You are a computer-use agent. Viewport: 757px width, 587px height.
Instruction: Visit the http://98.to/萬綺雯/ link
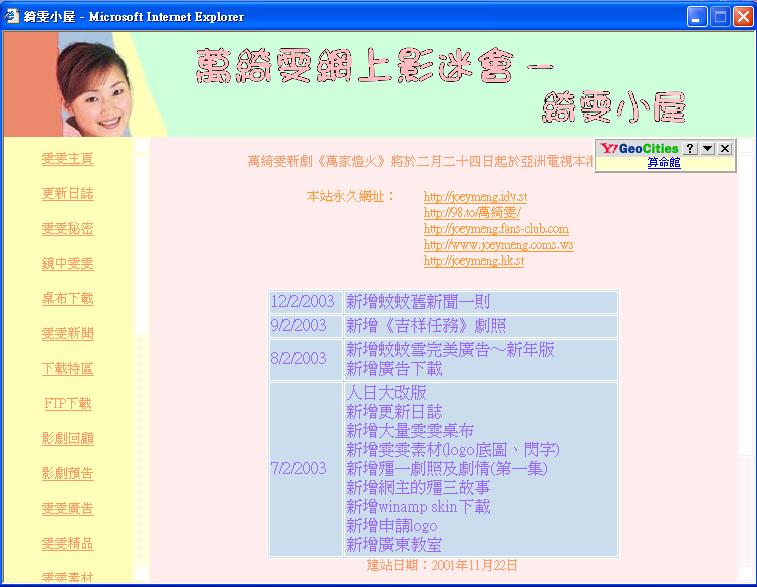tap(472, 213)
